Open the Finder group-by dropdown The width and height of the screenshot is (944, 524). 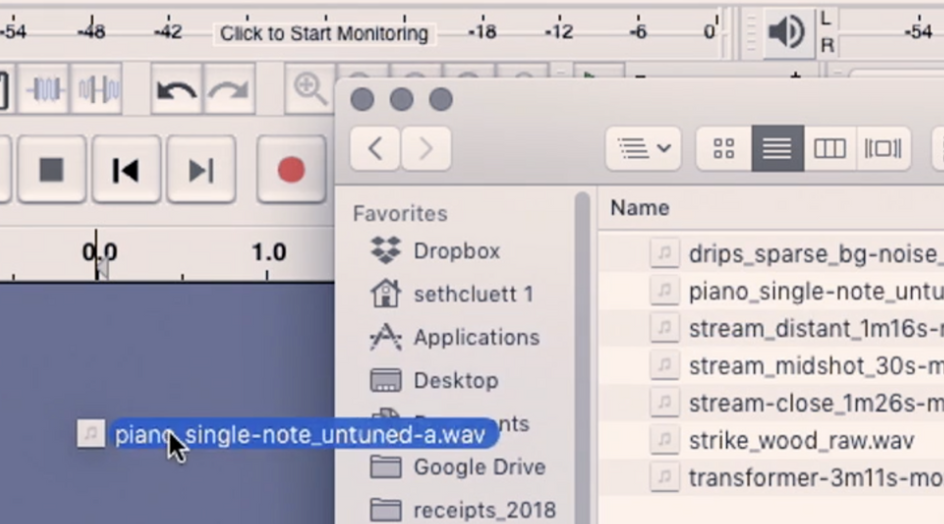point(643,148)
